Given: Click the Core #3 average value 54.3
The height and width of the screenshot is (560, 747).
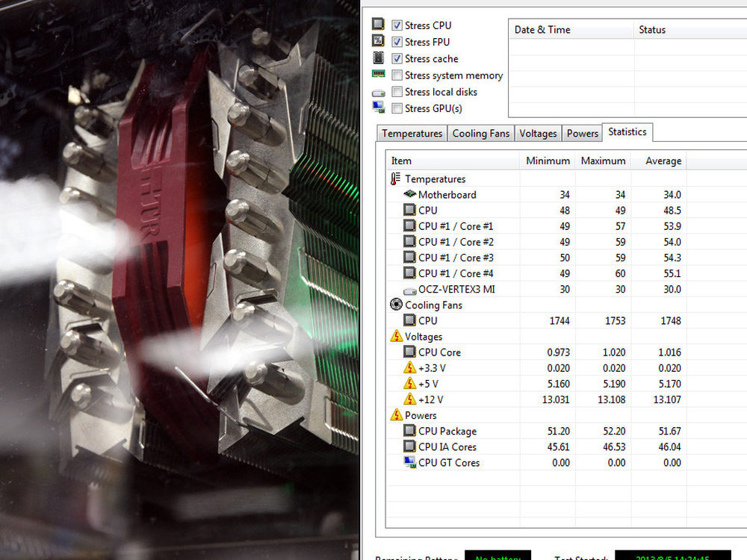Looking at the screenshot, I should pyautogui.click(x=672, y=258).
